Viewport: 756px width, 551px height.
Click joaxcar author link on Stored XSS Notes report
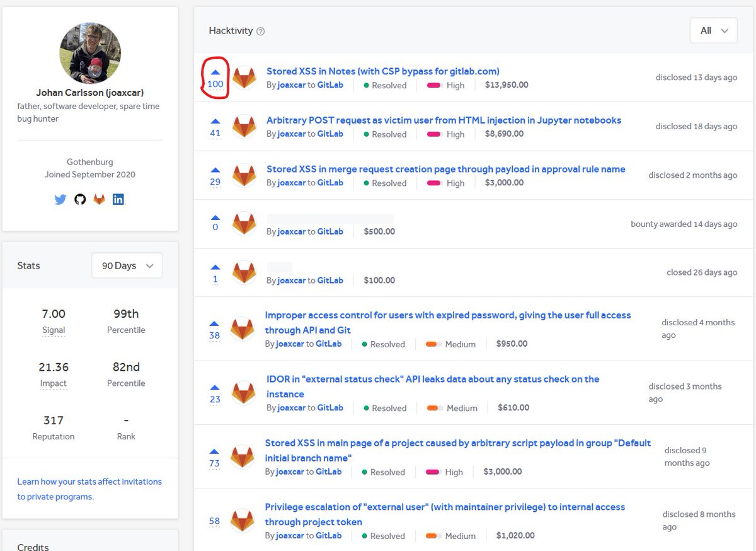pos(292,85)
